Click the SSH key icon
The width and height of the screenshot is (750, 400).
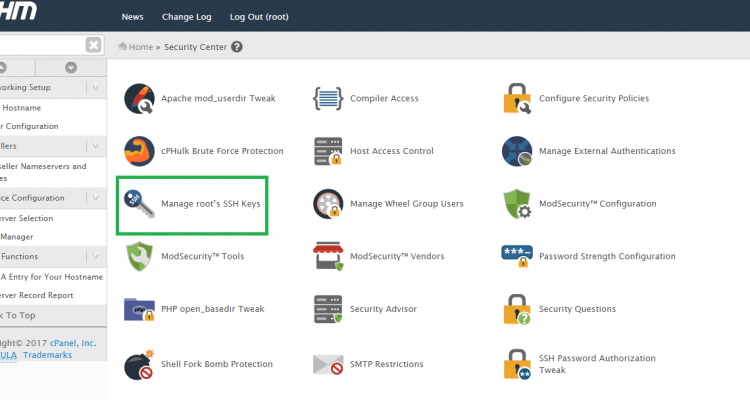click(139, 204)
